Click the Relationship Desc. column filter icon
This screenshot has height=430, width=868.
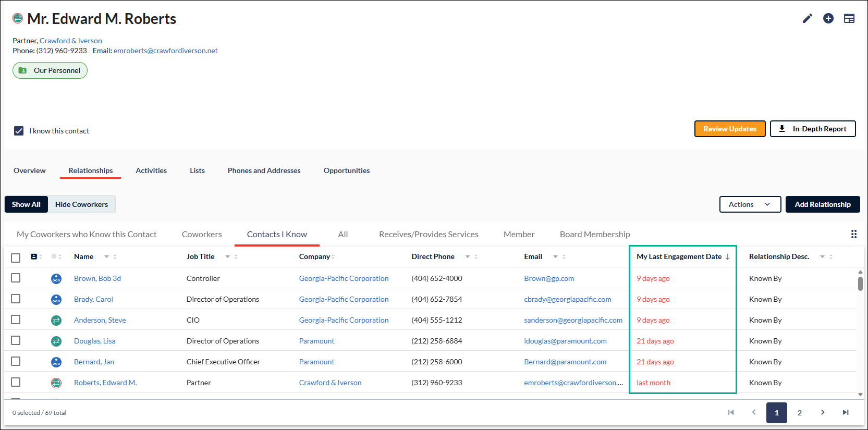pos(822,256)
